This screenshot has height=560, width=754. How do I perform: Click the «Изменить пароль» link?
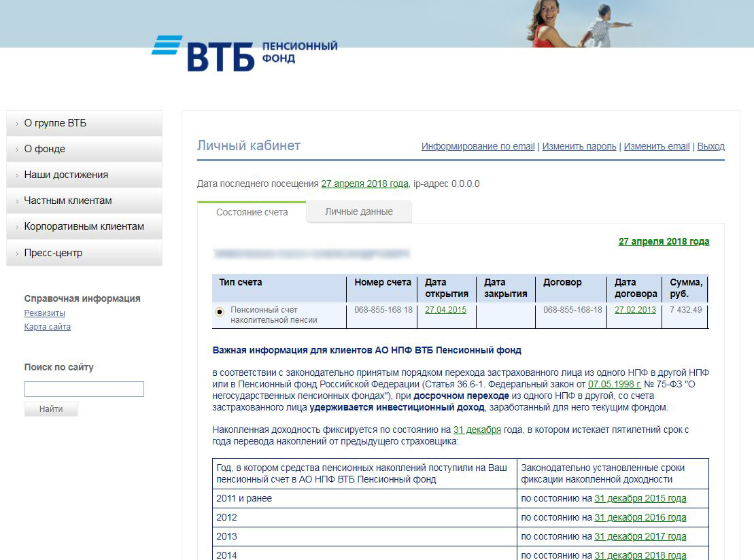point(579,146)
